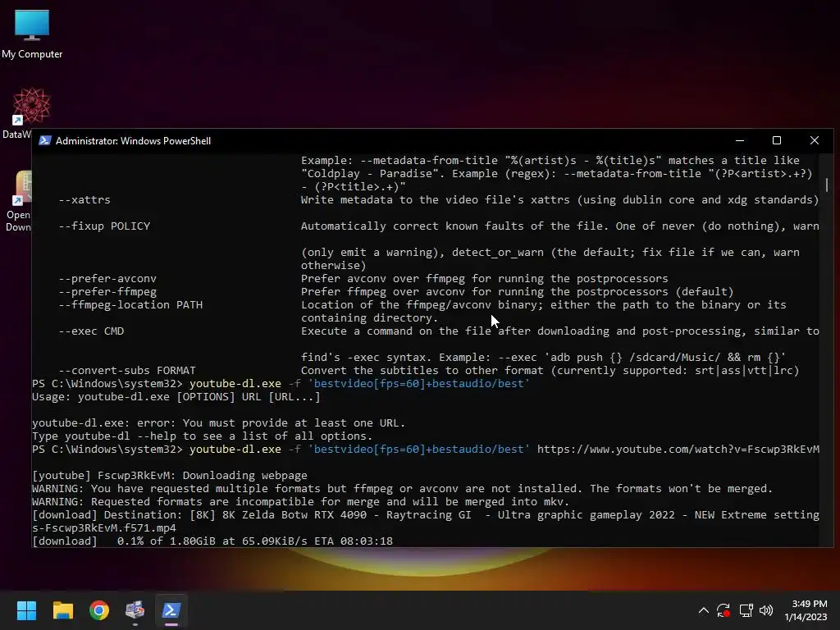Click the PowerShell icon in window title bar

tap(45, 140)
